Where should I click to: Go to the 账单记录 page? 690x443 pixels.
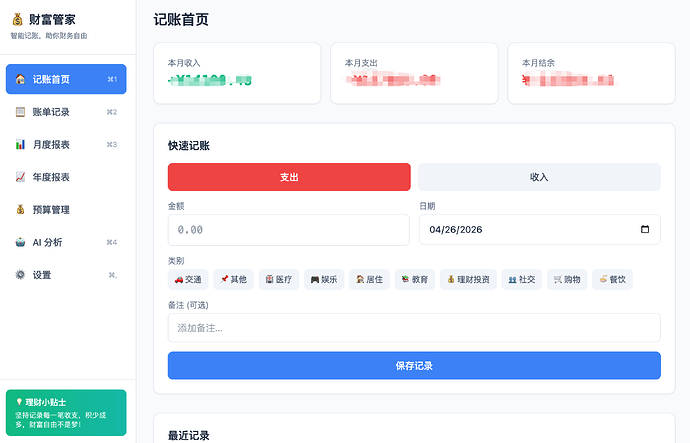(x=66, y=112)
